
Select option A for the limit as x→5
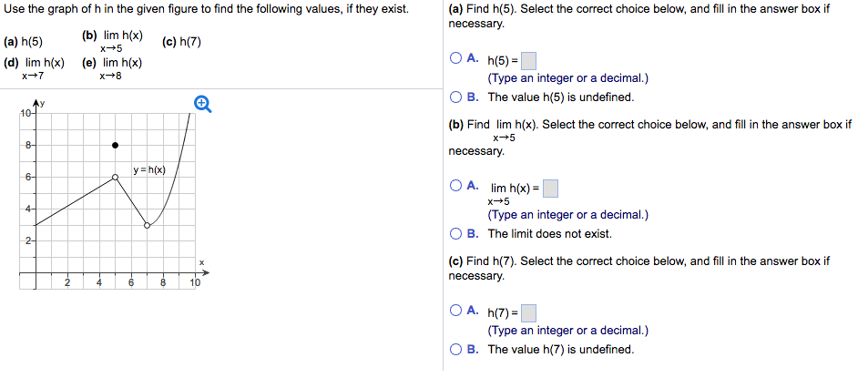click(x=455, y=187)
